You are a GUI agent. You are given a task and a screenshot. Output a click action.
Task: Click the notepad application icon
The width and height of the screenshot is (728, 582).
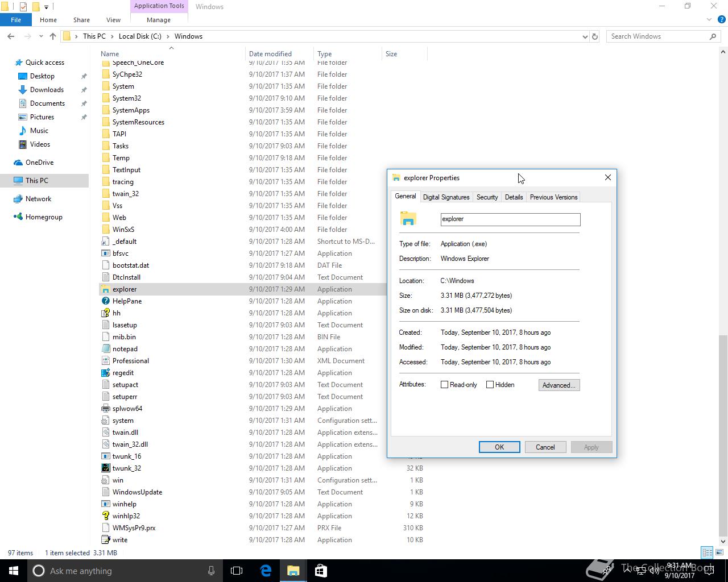[105, 349]
